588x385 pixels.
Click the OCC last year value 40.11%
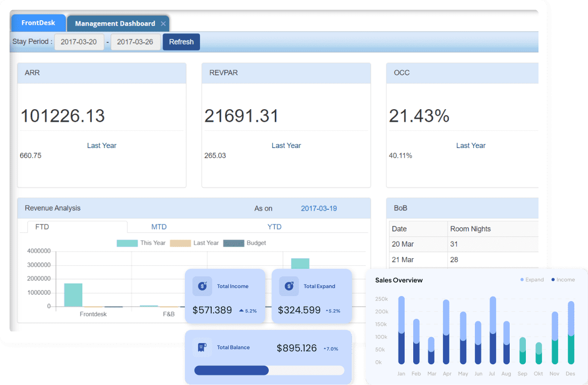click(x=400, y=156)
